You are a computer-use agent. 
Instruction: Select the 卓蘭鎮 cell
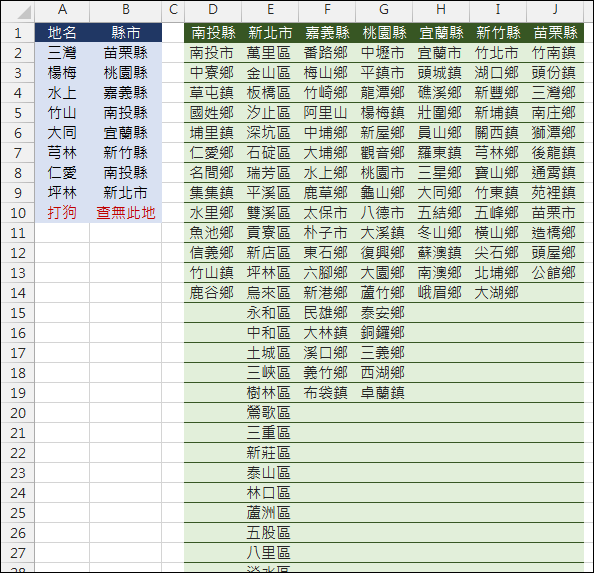tap(384, 393)
